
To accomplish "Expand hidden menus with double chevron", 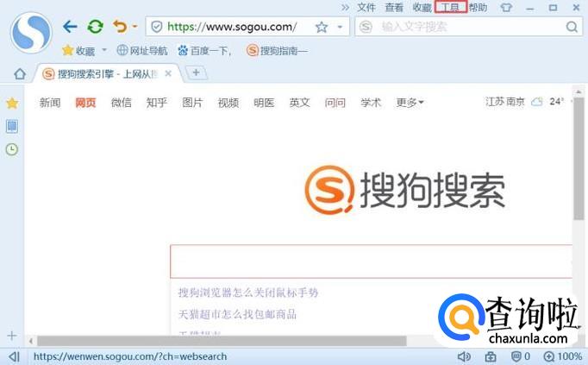I will coord(345,7).
